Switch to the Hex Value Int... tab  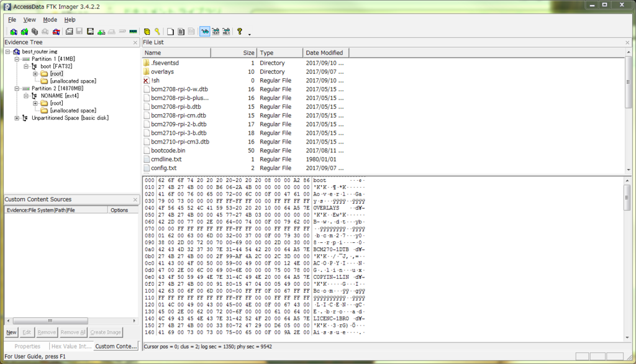71,346
